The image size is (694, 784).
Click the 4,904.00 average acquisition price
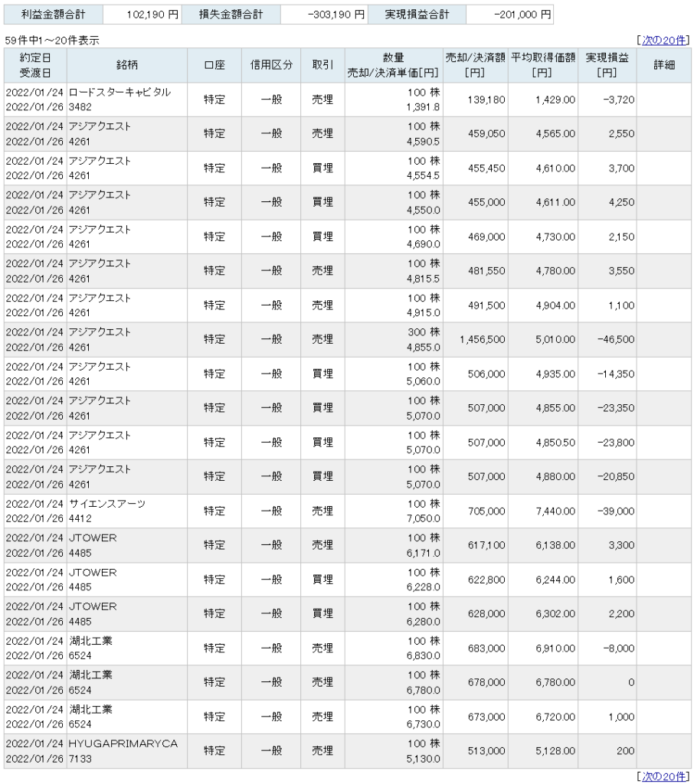coord(555,305)
